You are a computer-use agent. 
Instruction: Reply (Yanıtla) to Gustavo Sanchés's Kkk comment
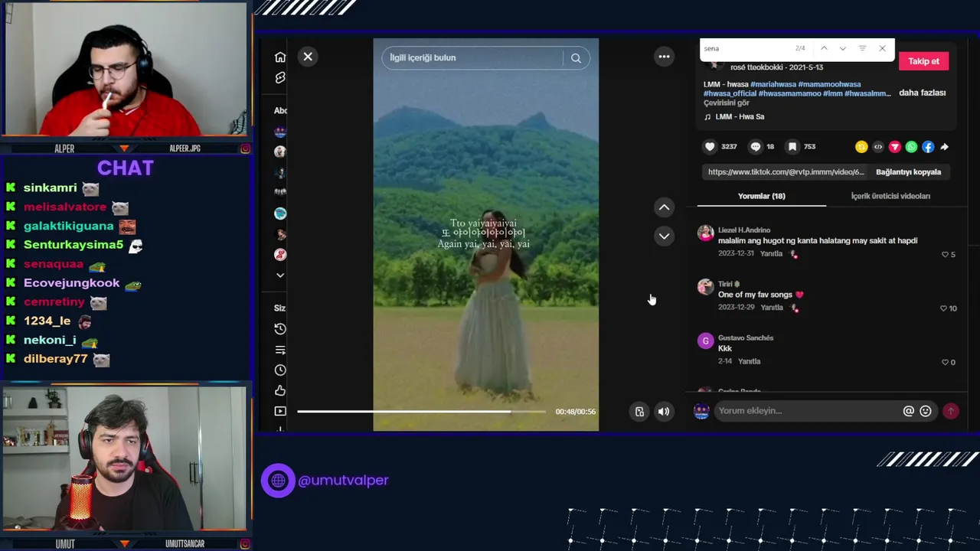749,361
